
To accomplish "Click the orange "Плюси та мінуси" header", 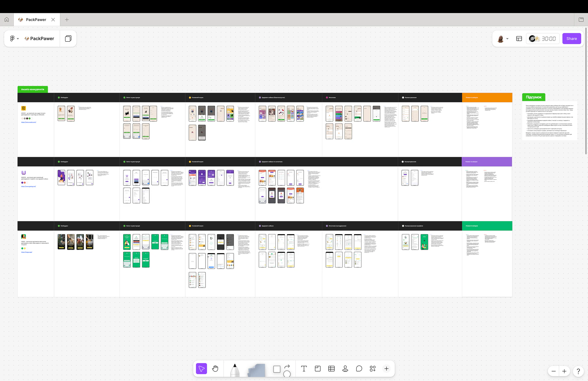I will pos(487,97).
